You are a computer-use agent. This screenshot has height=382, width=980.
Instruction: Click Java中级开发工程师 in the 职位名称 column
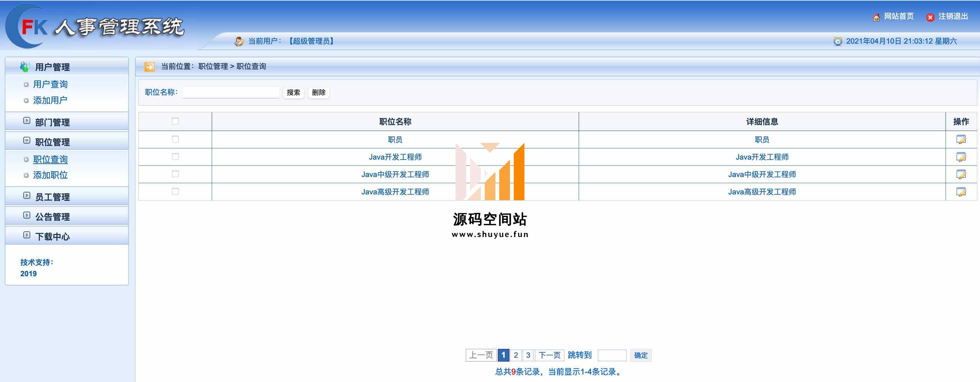(x=395, y=174)
